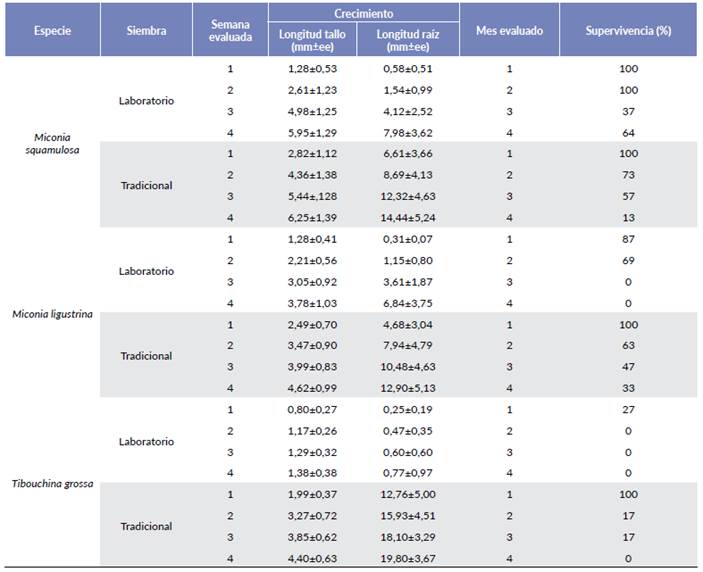Click the Especie column header
This screenshot has height=572, width=703.
click(x=52, y=30)
